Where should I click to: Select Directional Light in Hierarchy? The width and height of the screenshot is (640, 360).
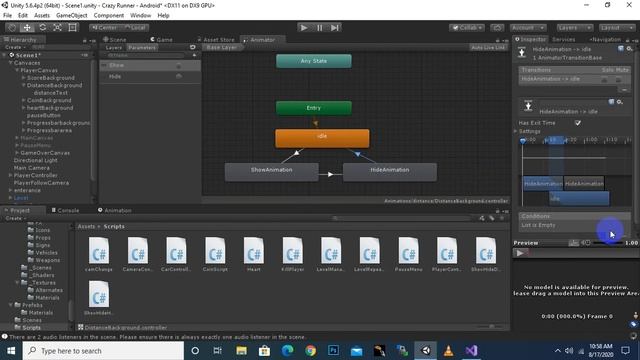click(x=36, y=160)
